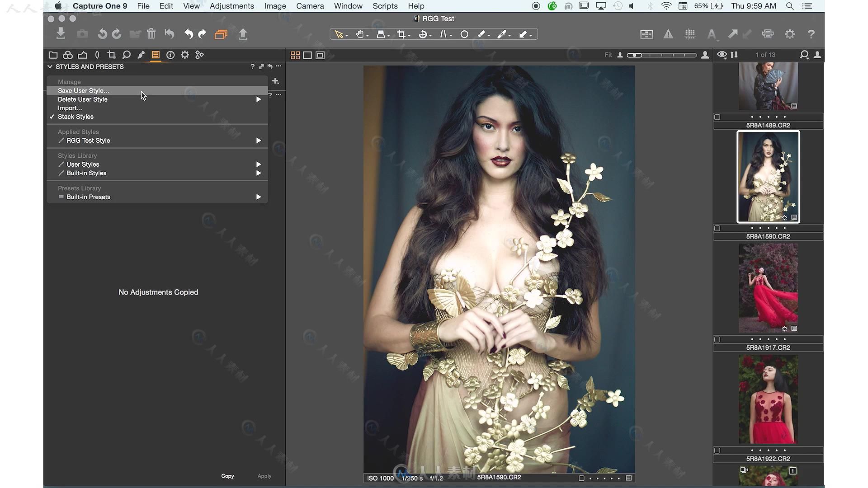Select the 5R8A1917.CR2 red dress thumbnail
This screenshot has width=868, height=488.
click(x=768, y=288)
